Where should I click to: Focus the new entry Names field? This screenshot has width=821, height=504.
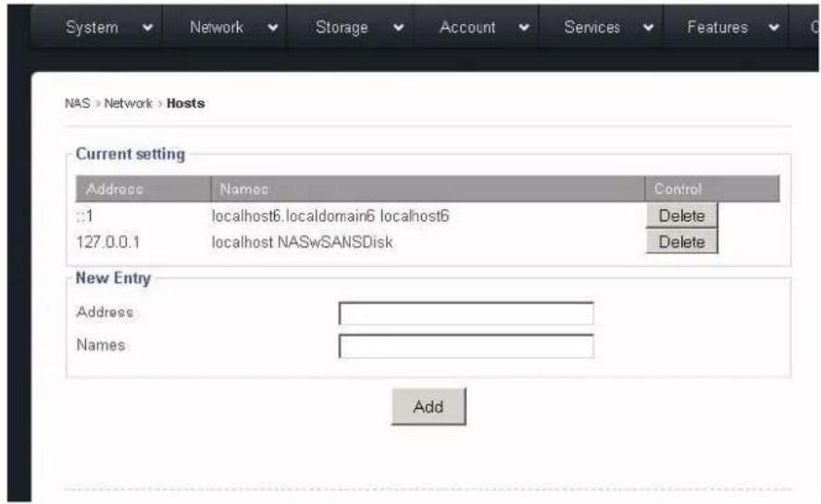[466, 346]
